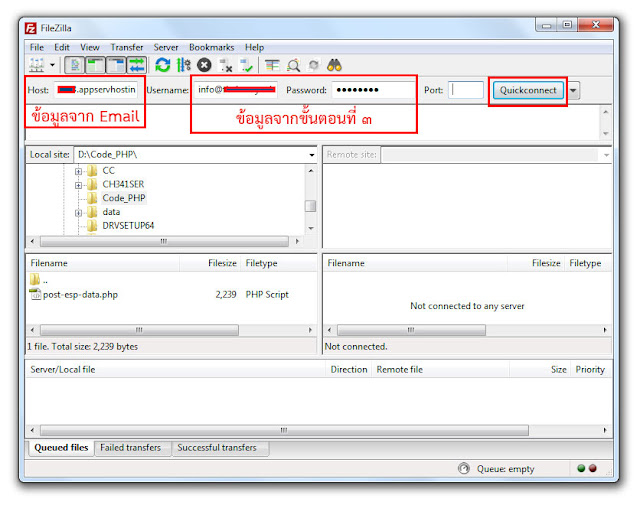Click the queue status icon beside Queue: empty

pos(464,468)
